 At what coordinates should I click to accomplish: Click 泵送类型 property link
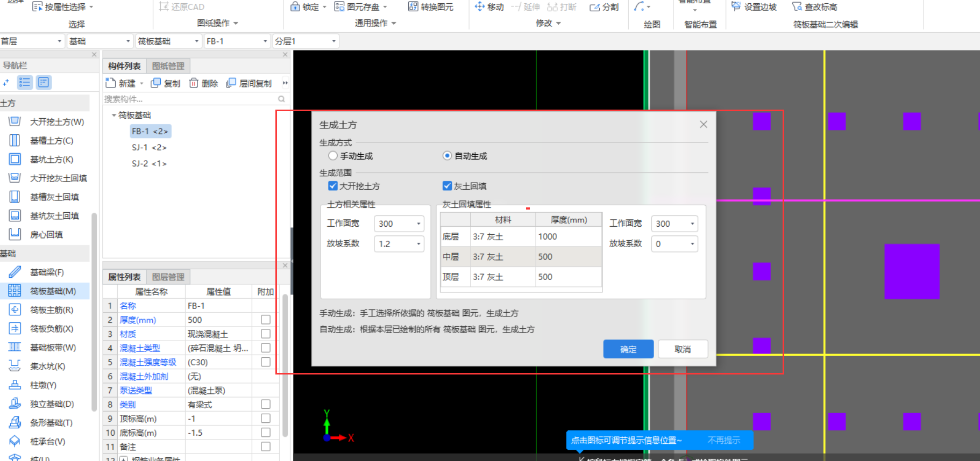(136, 391)
